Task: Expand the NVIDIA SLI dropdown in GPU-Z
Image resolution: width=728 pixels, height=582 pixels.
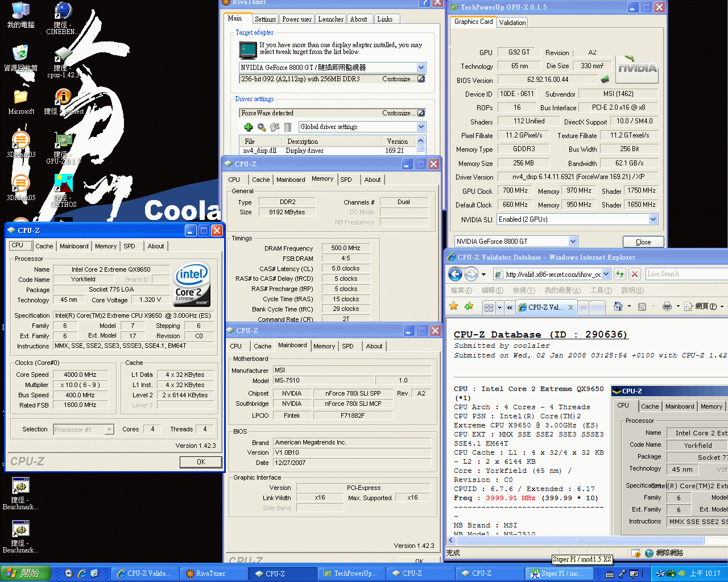Action: 653,219
